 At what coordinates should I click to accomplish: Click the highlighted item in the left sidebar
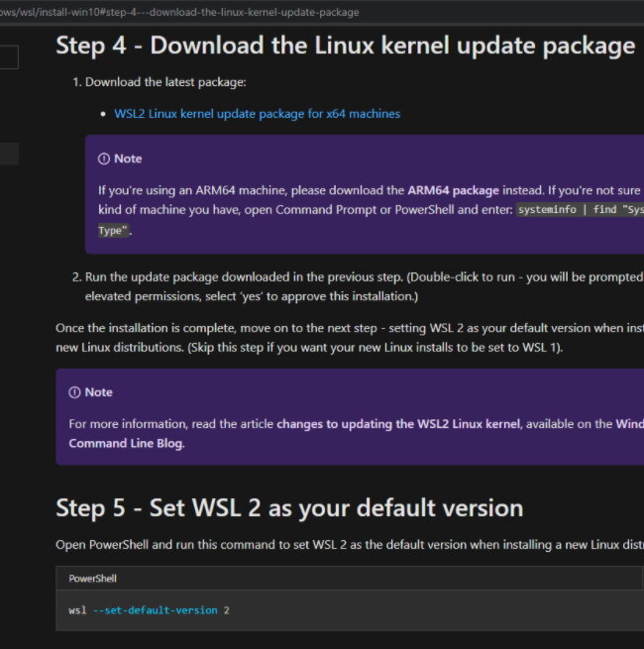tap(9, 154)
